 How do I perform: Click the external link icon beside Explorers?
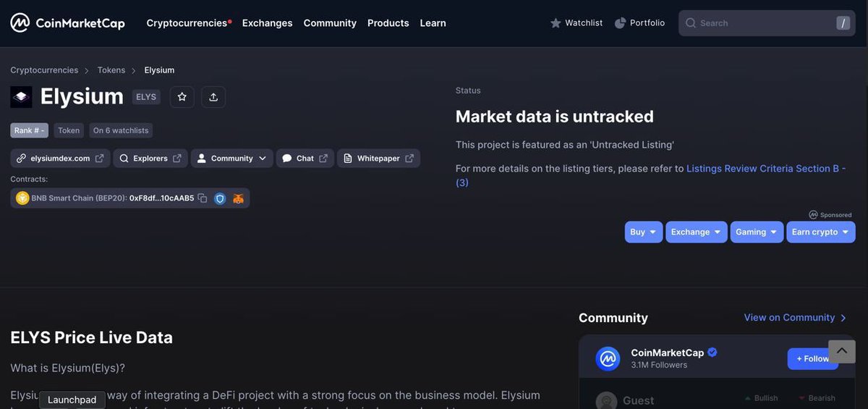[x=177, y=159]
